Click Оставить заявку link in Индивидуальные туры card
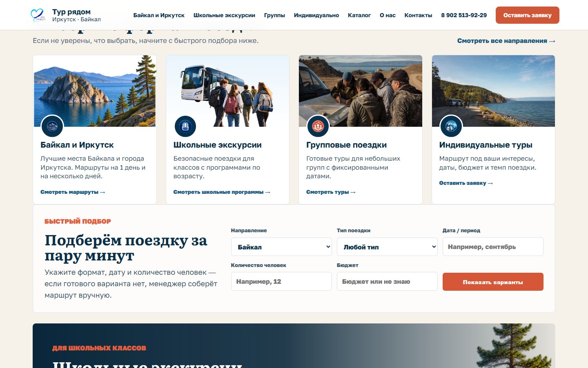The image size is (588, 368). (466, 183)
